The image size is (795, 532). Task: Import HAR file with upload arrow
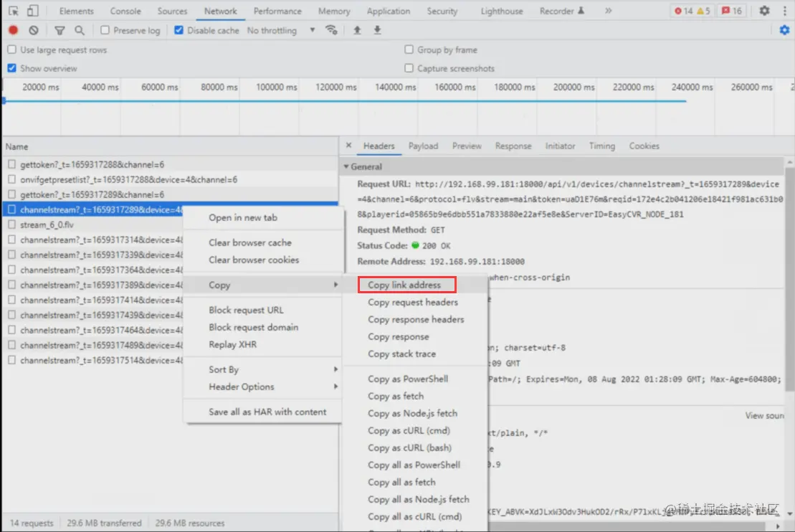(x=357, y=30)
